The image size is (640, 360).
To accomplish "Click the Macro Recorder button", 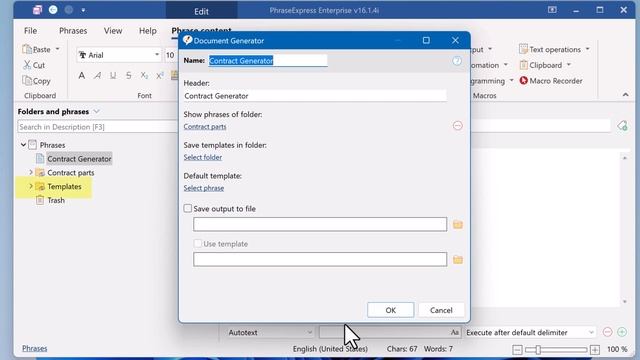I will point(551,81).
